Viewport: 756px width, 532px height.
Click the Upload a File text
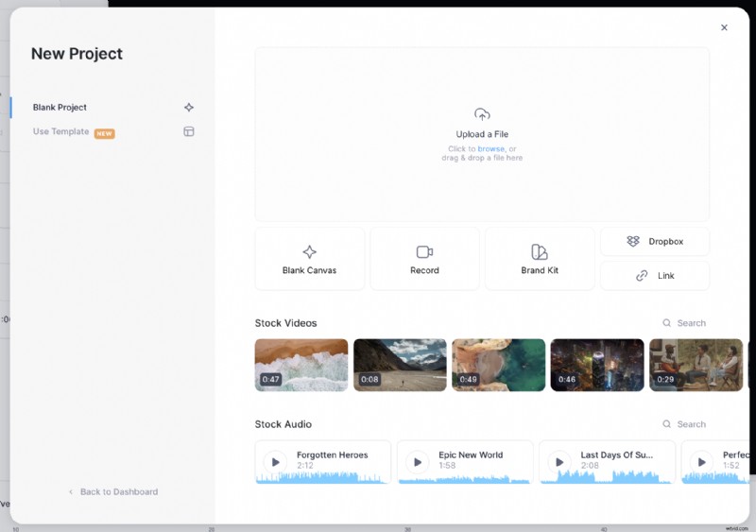[x=482, y=134]
